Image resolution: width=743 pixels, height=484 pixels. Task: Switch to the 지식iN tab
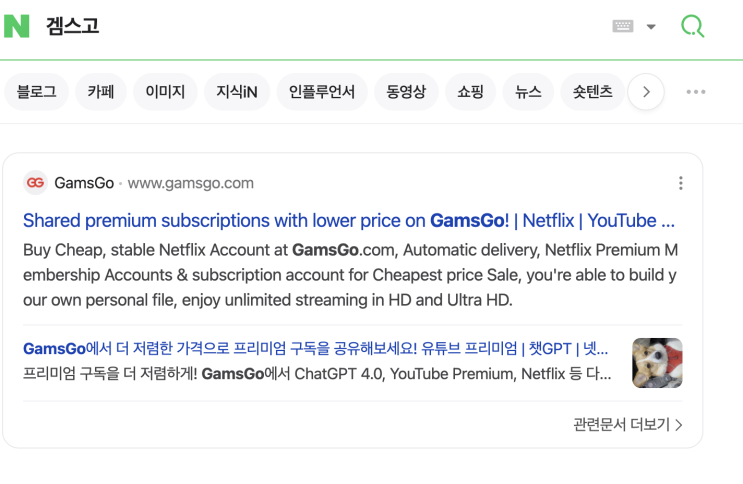coord(237,91)
